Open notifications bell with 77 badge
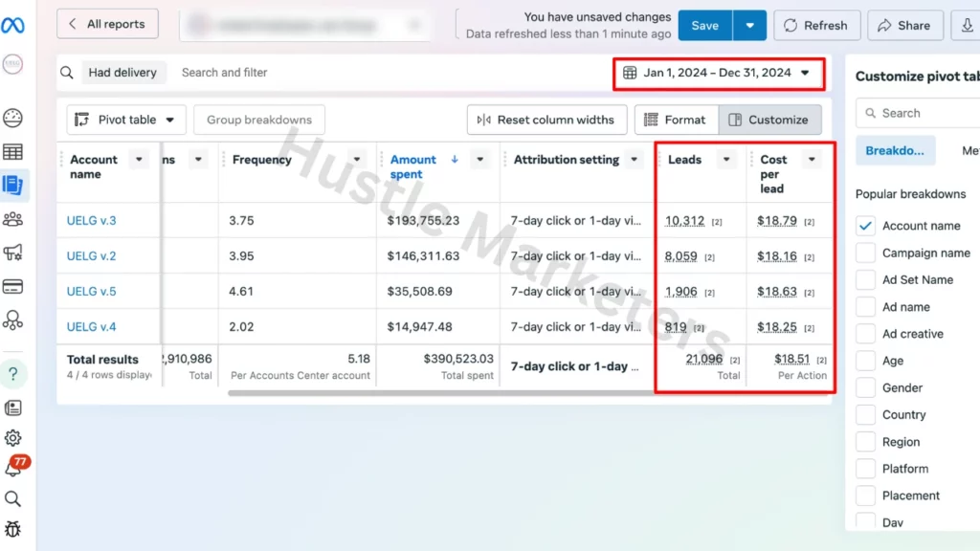Image resolution: width=980 pixels, height=551 pixels. (13, 469)
